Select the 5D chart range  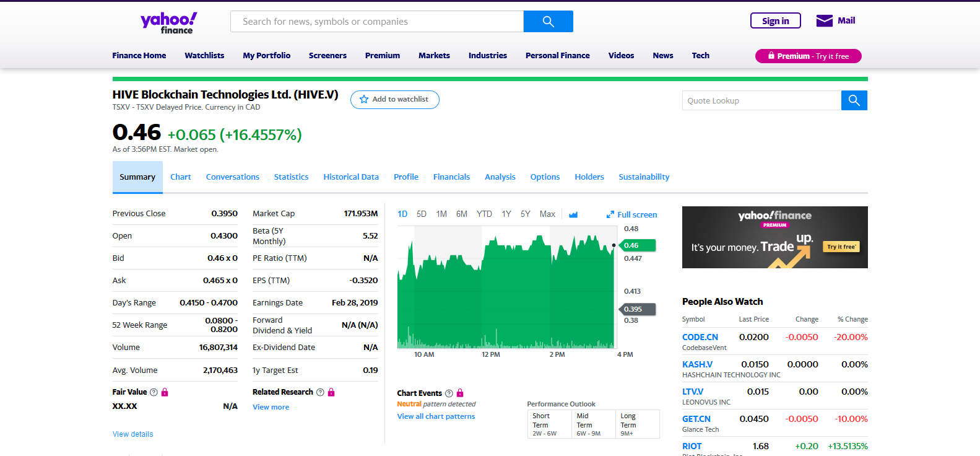tap(422, 214)
